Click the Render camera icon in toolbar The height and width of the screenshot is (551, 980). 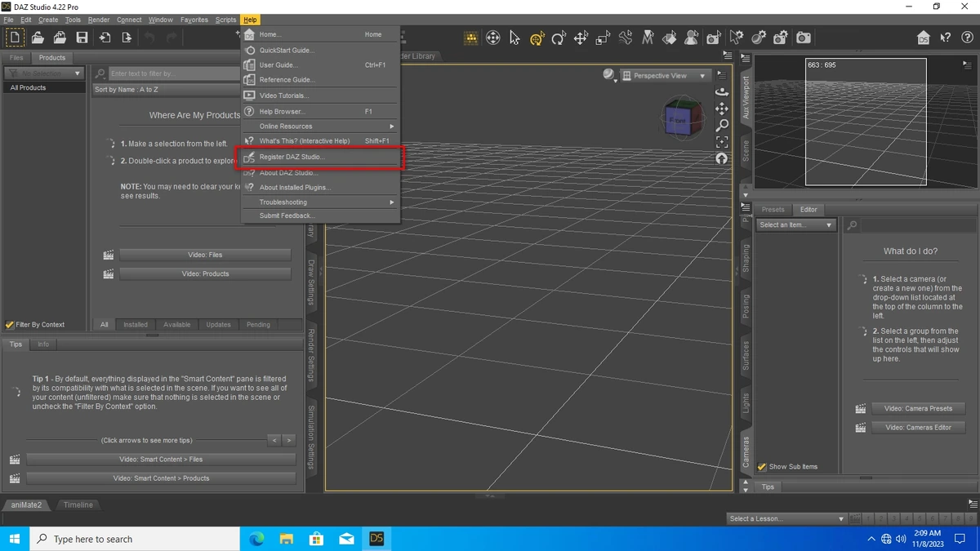804,38
